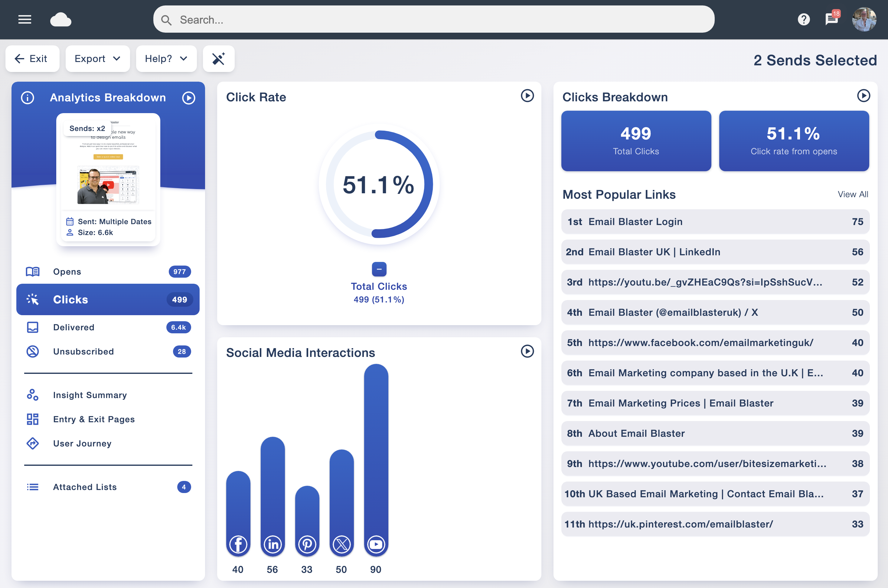Open the 3rd youtu.be link row
This screenshot has height=588, width=888.
(x=715, y=282)
